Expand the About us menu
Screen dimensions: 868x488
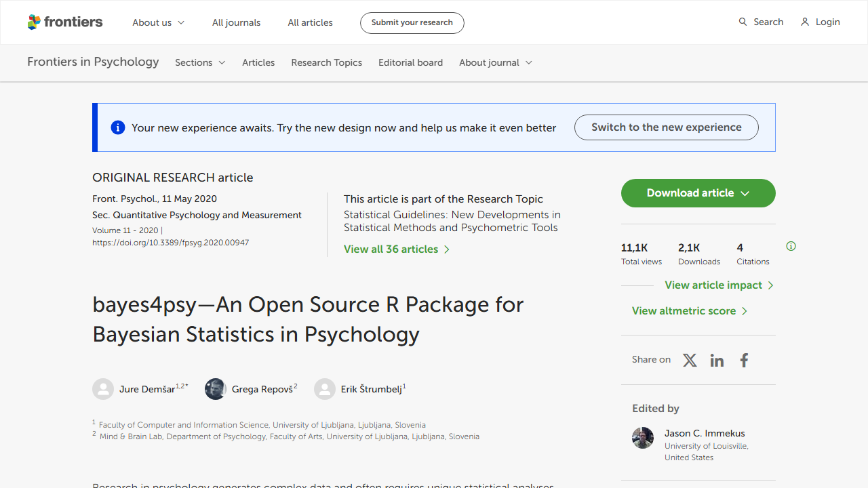[x=159, y=22]
